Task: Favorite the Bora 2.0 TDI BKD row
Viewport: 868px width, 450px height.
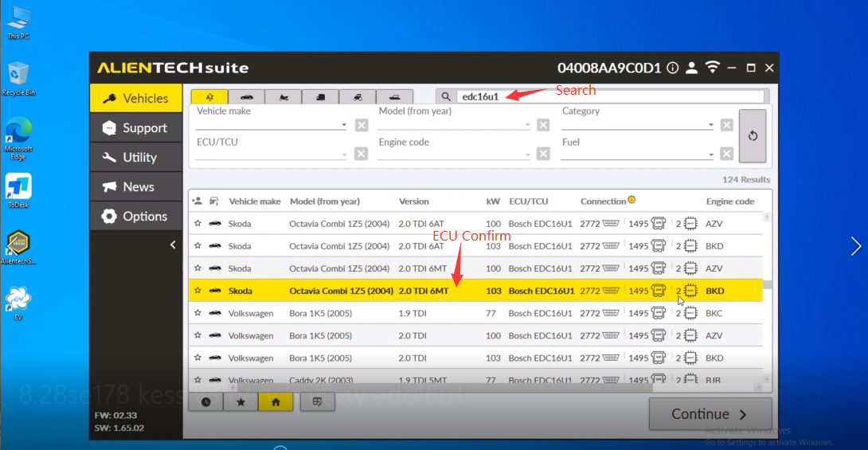Action: pyautogui.click(x=197, y=358)
